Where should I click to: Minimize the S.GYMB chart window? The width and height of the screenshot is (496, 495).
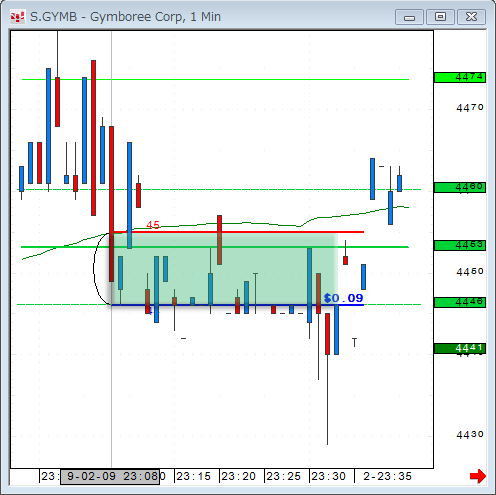[409, 17]
